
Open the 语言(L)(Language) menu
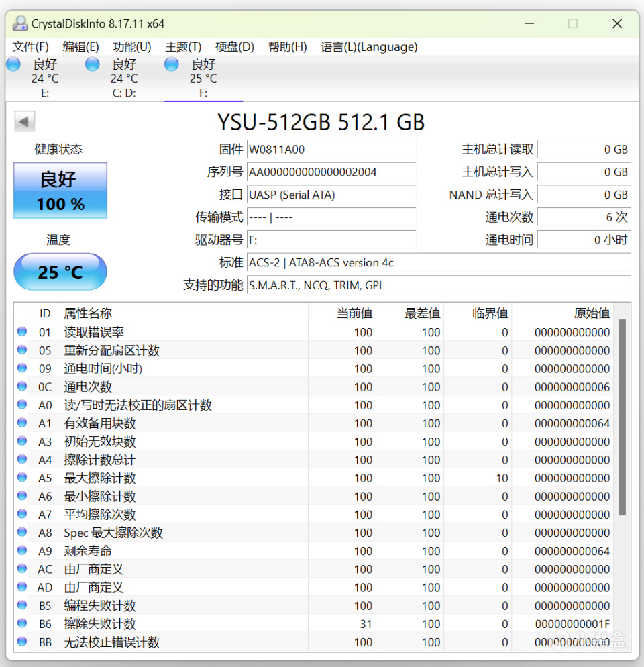click(369, 47)
